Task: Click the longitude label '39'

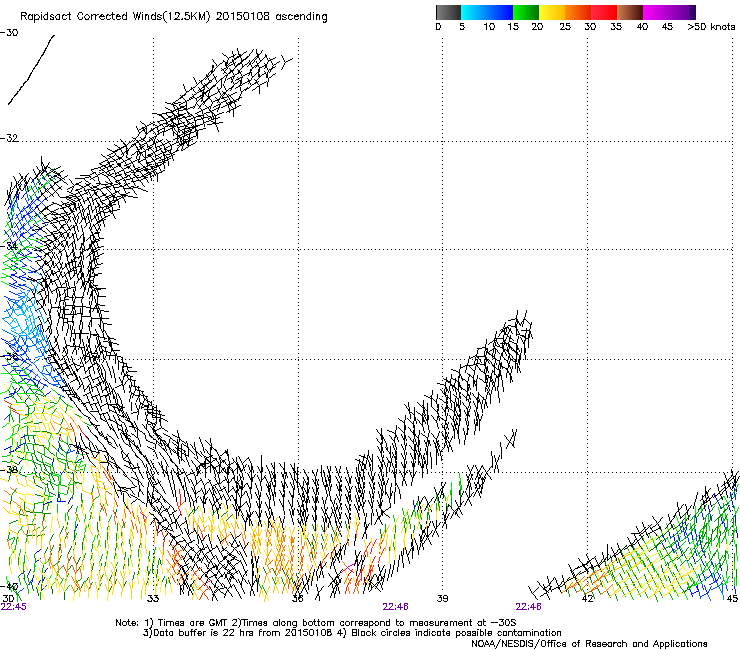Action: pyautogui.click(x=442, y=599)
